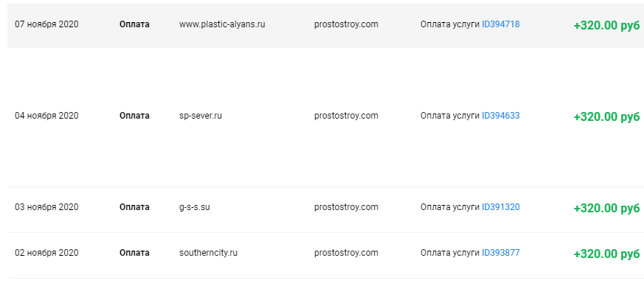Viewport: 644px width, 286px height.
Task: Click +320.00 руб amount for 07 ноября
Action: pyautogui.click(x=606, y=26)
